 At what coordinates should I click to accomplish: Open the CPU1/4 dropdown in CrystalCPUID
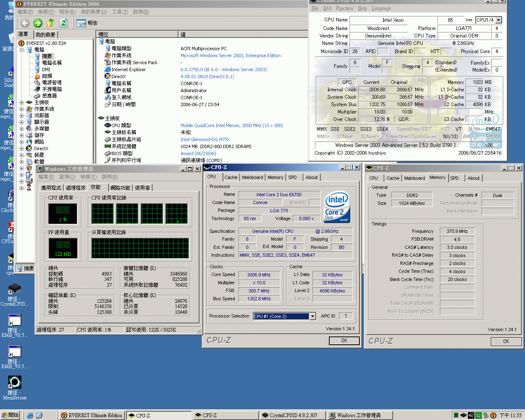point(499,20)
